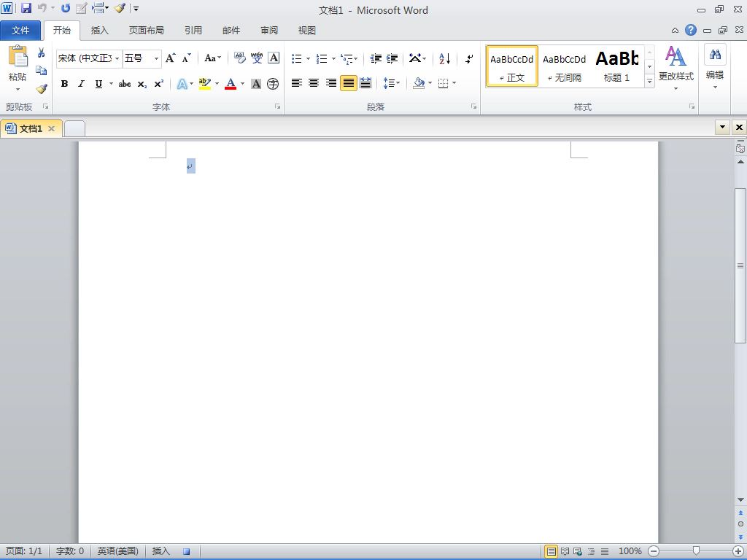Viewport: 747px width, 560px height.
Task: Click the Sort A-Z icon
Action: click(444, 58)
